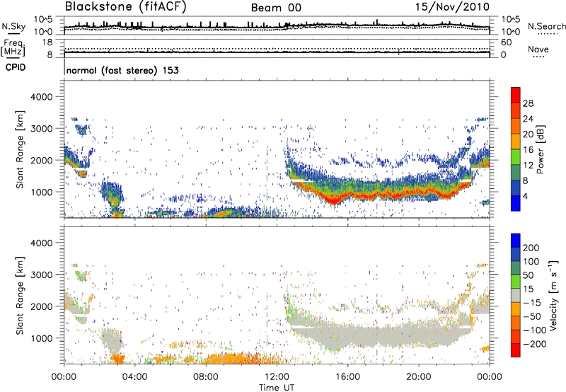Click the "12:00" time tick label
Image resolution: width=566 pixels, height=392 pixels.
click(x=277, y=377)
